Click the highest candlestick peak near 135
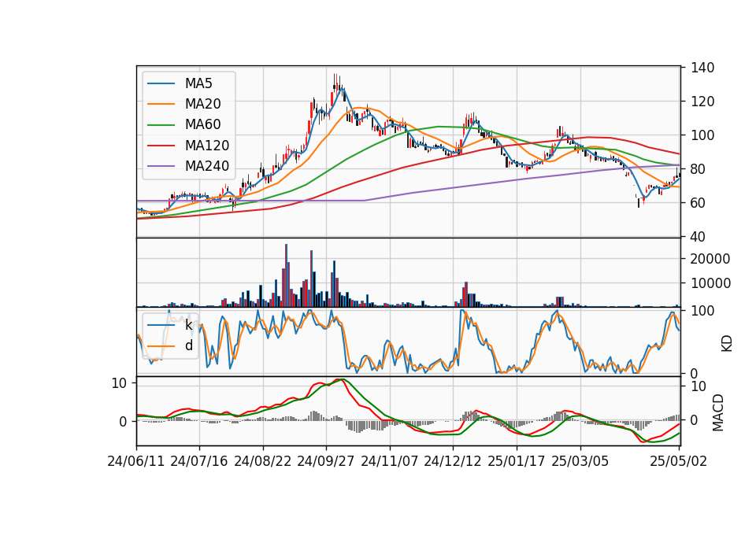The image size is (756, 543). coord(335,83)
